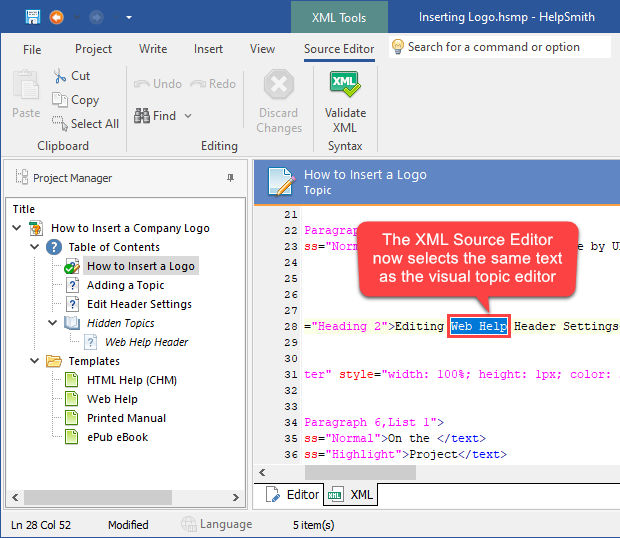This screenshot has height=538, width=620.
Task: Switch to the Insert ribbon tab
Action: pos(208,49)
